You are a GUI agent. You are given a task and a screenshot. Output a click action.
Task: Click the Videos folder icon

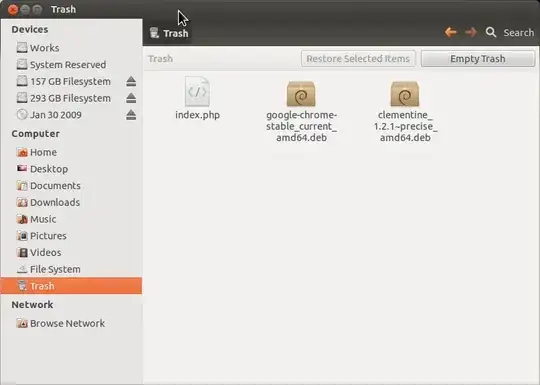[22, 252]
